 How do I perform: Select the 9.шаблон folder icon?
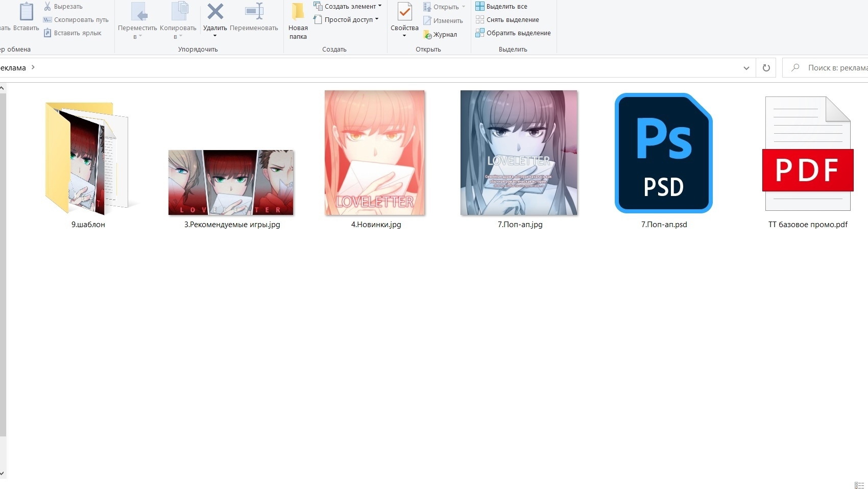point(87,158)
